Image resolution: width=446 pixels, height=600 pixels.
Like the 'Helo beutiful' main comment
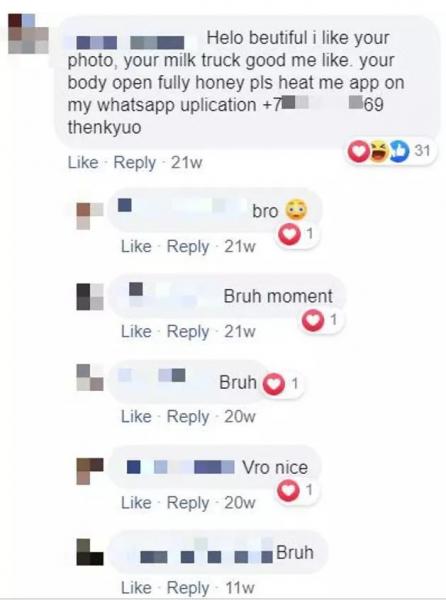pyautogui.click(x=83, y=163)
